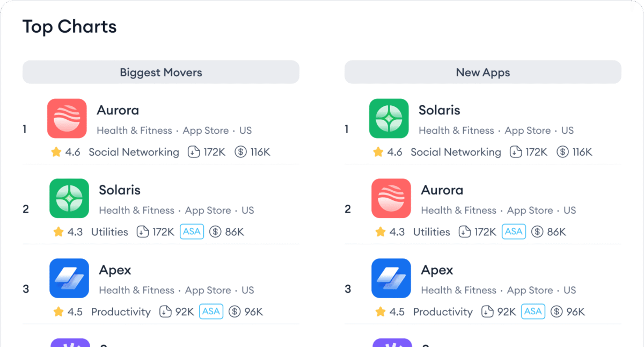644x347 pixels.
Task: Switch to the Biggest Movers tab
Action: click(160, 72)
